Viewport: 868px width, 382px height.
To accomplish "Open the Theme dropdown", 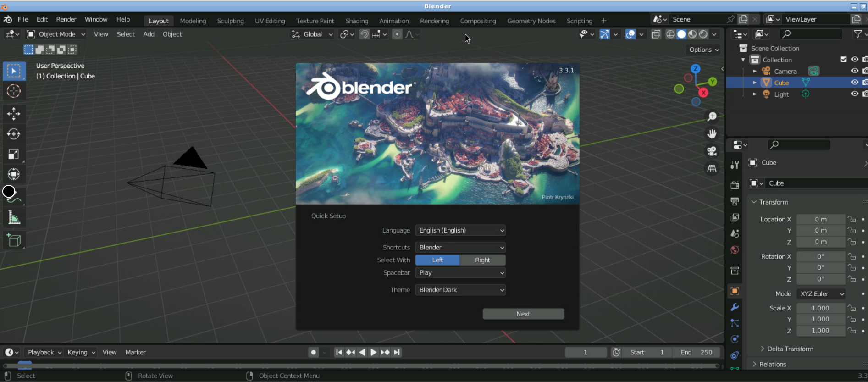I will 460,290.
